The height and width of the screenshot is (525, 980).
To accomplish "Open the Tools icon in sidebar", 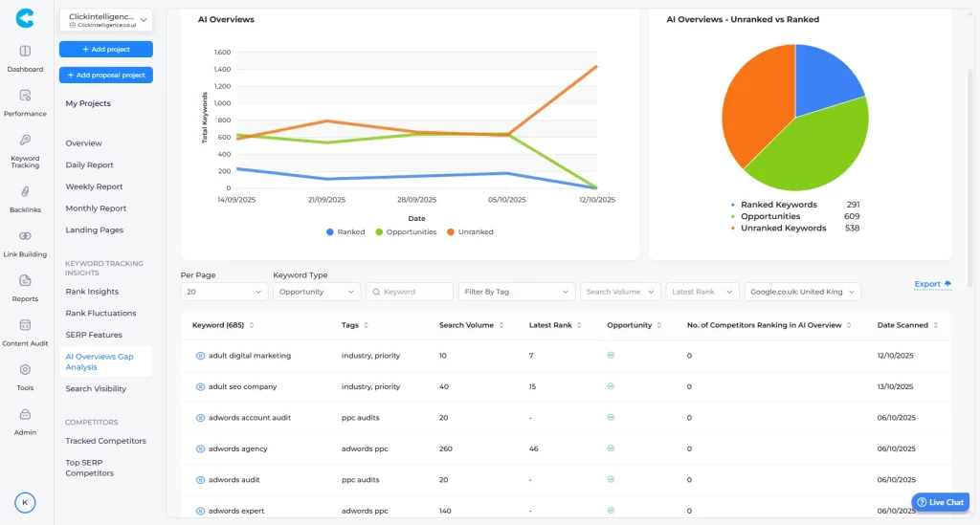I will 25,369.
